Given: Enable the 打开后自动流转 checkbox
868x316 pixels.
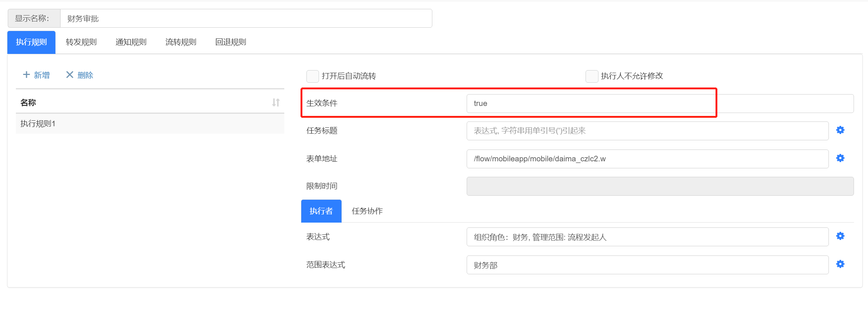Looking at the screenshot, I should coord(312,76).
